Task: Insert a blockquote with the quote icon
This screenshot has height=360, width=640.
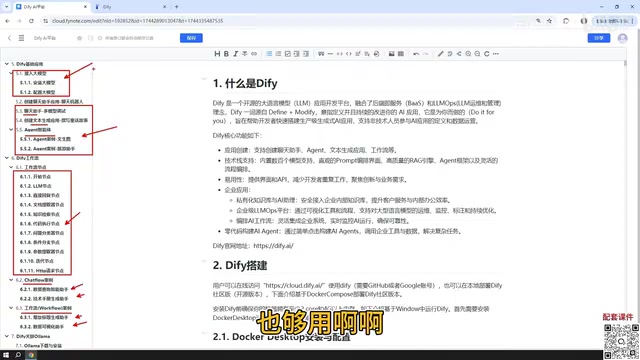Action: (x=321, y=54)
